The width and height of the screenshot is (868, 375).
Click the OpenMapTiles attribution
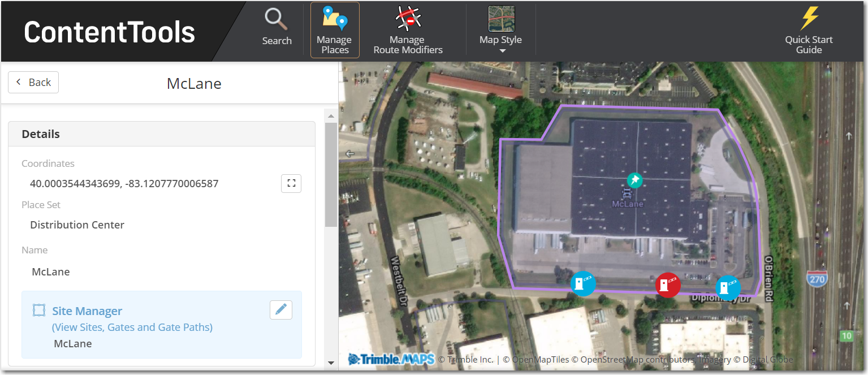pos(536,360)
